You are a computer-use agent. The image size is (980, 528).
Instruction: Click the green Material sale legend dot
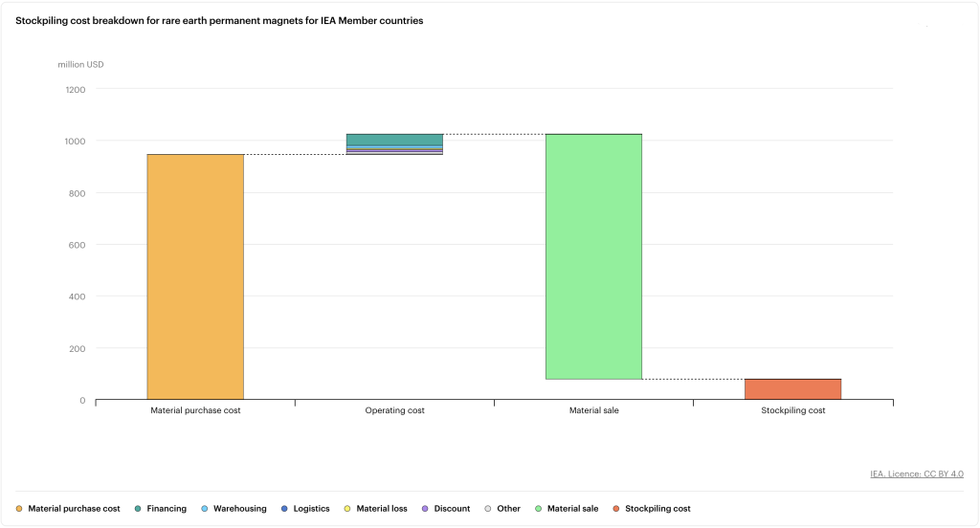[539, 509]
